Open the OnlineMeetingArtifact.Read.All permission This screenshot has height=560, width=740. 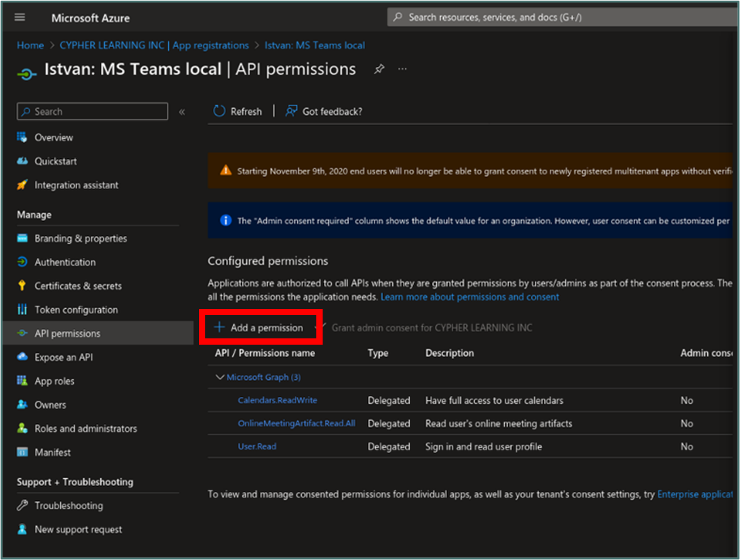pyautogui.click(x=296, y=423)
